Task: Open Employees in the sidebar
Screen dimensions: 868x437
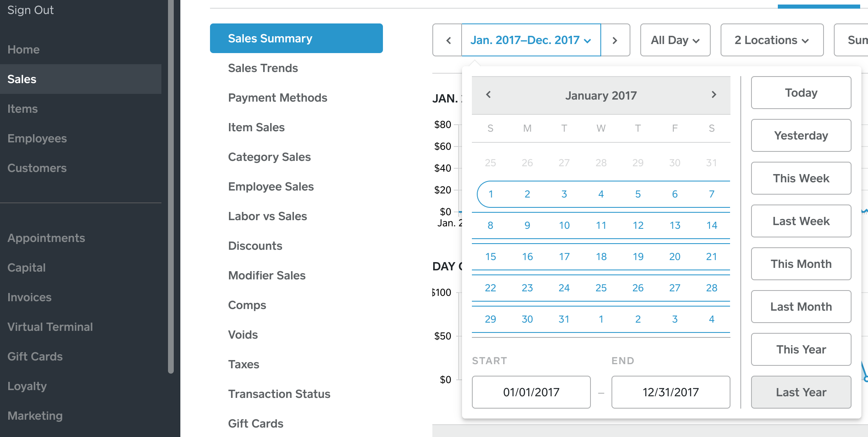Action: [x=37, y=139]
